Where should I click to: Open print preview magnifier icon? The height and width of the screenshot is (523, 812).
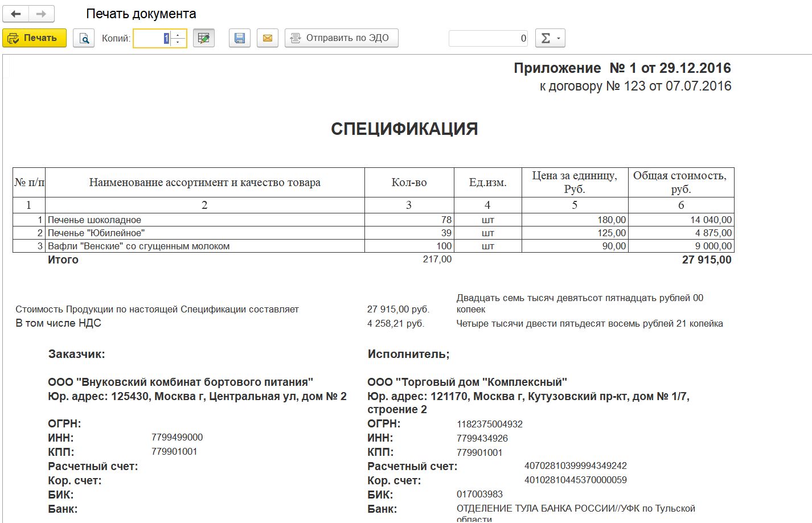[x=84, y=38]
